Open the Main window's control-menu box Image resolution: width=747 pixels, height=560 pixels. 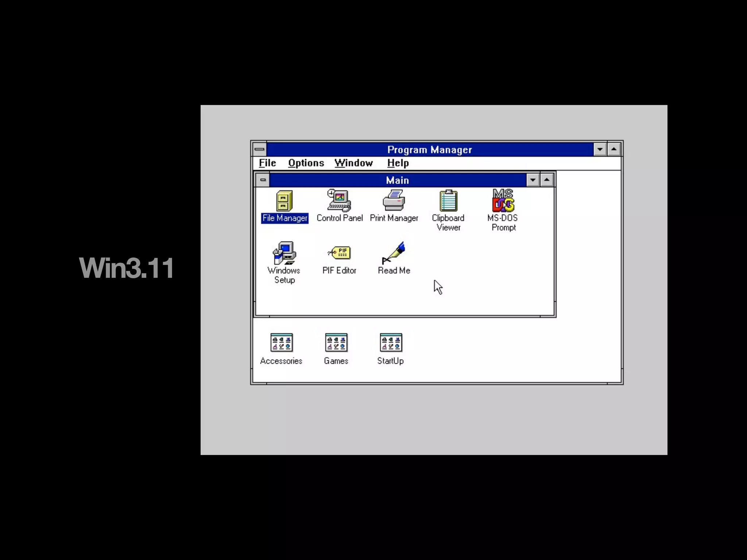(x=263, y=180)
